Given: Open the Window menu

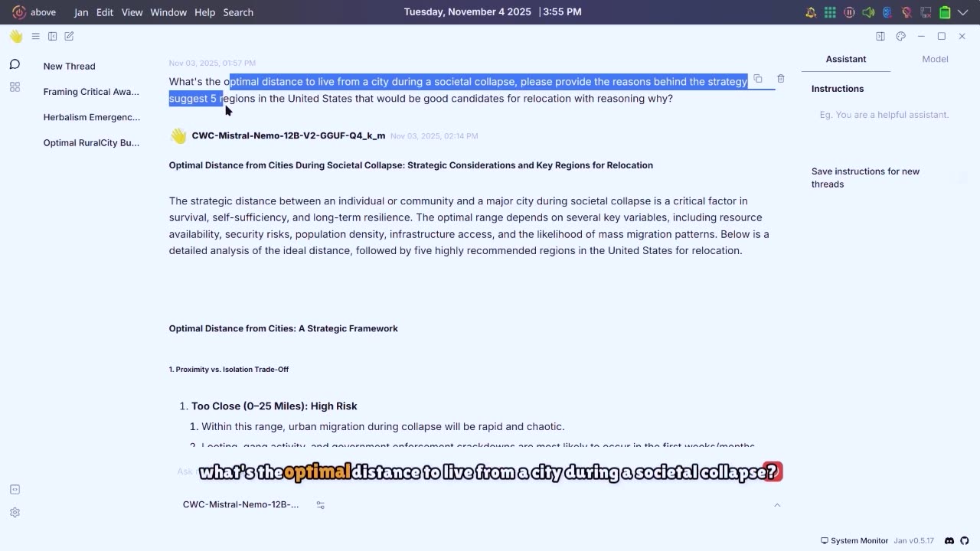Looking at the screenshot, I should (x=168, y=12).
